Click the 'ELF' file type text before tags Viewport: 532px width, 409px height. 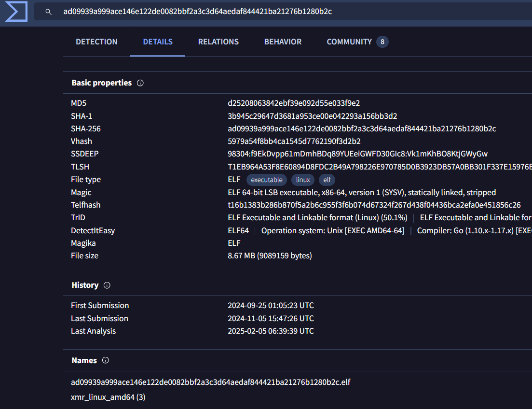pyautogui.click(x=234, y=179)
